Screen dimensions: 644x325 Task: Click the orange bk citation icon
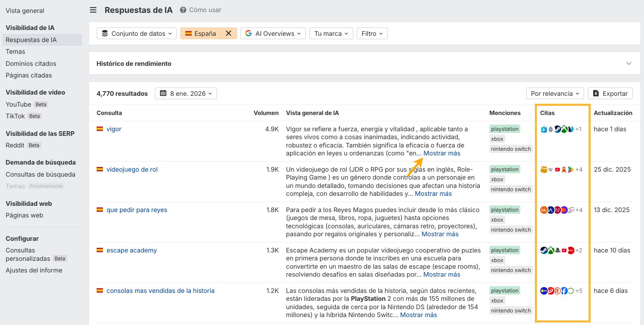point(544,210)
